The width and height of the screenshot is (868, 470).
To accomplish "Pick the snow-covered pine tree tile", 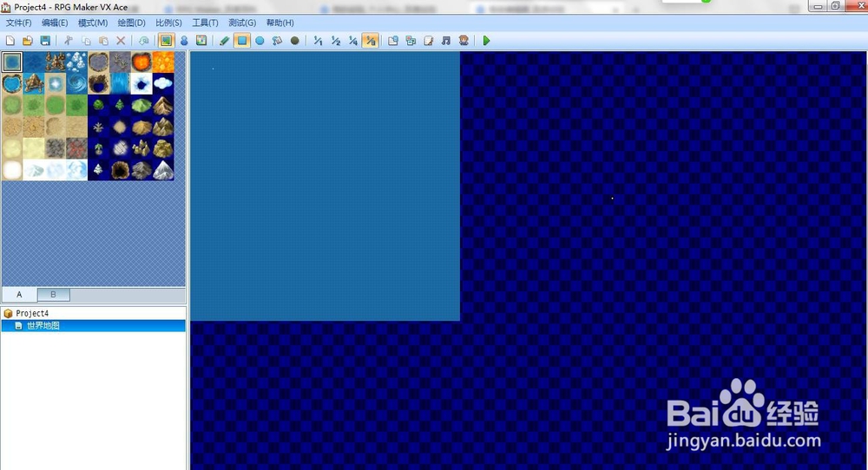I will [x=99, y=170].
